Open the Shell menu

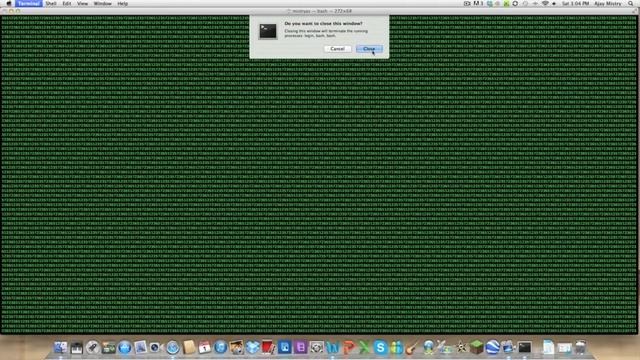[x=51, y=3]
